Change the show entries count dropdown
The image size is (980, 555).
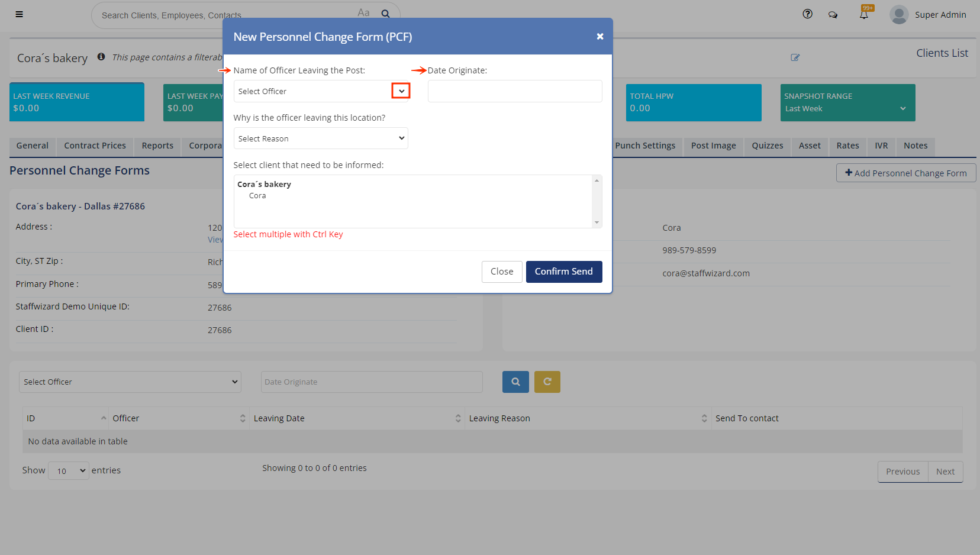click(x=68, y=471)
